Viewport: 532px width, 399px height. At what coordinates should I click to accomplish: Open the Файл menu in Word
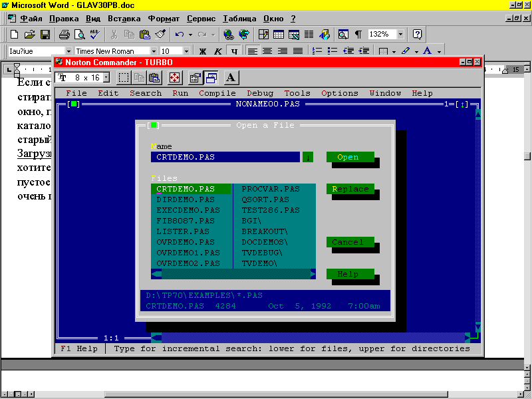pyautogui.click(x=31, y=19)
